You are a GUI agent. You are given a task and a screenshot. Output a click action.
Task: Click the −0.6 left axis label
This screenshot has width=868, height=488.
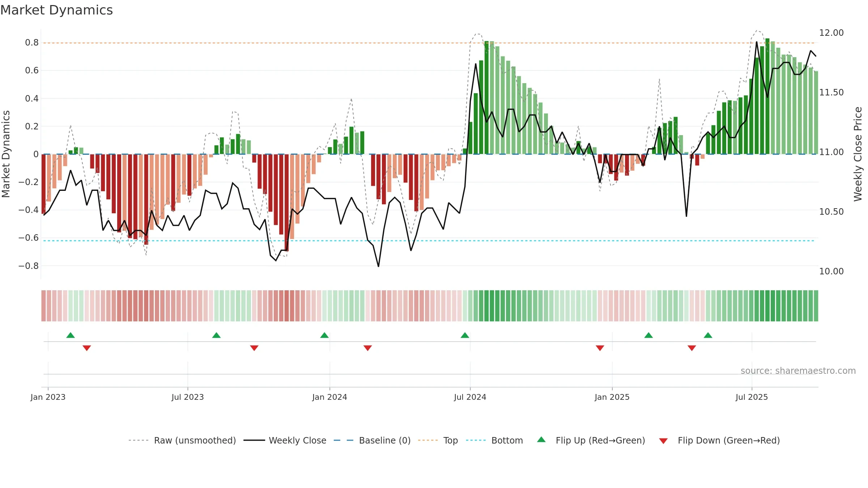pyautogui.click(x=29, y=238)
